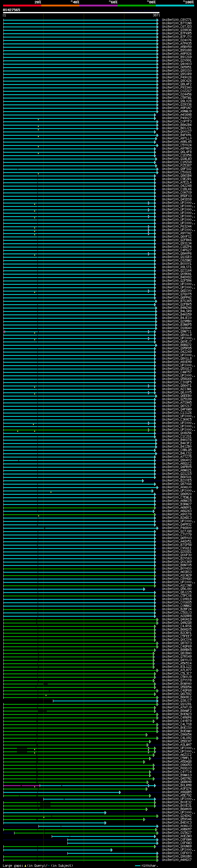
Task: Select hit label UniRef100_A7PH35
Action: tap(177, 43)
